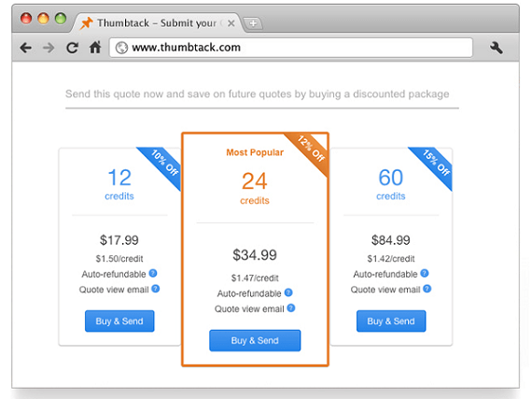Open help icon beside 60-credit Auto-refundable
The image size is (532, 399).
[x=425, y=273]
